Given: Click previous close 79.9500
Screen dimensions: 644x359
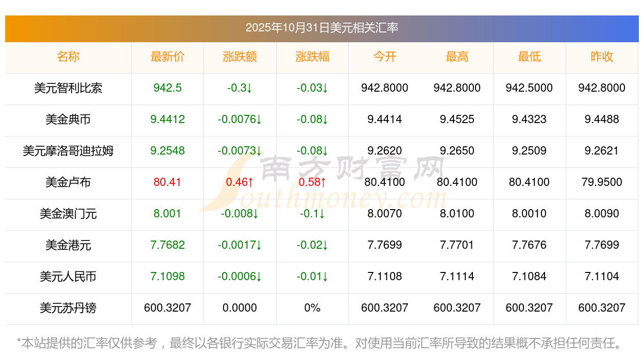Looking at the screenshot, I should (x=602, y=182).
